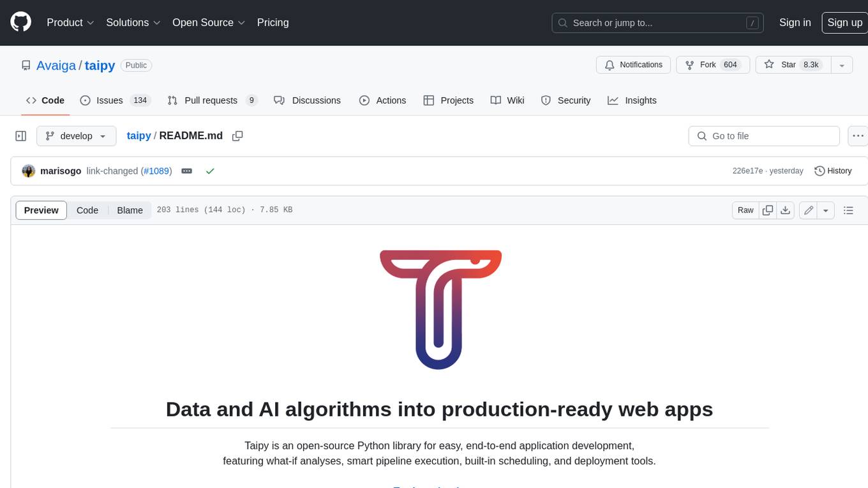Viewport: 868px width, 488px height.
Task: Switch to the Discussions tab
Action: pos(307,100)
